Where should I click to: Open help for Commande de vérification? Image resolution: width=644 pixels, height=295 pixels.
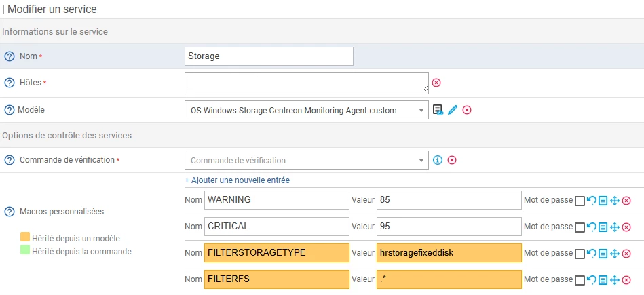(10, 161)
